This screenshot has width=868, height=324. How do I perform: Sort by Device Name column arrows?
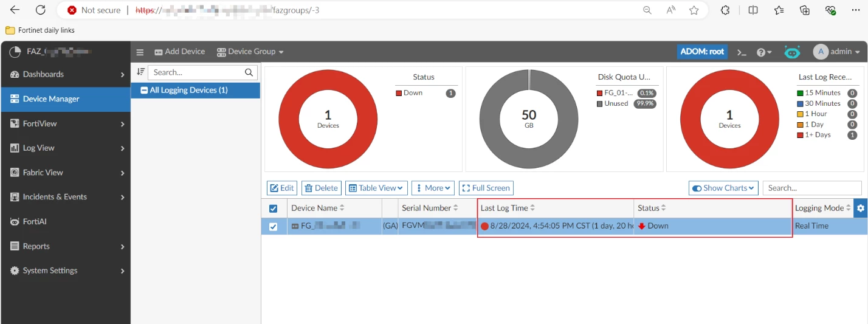click(x=342, y=208)
